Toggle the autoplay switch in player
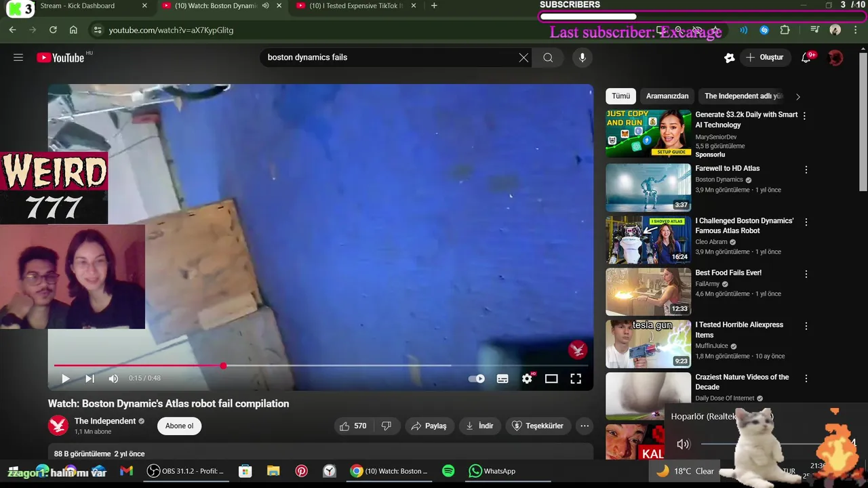Screen dimensions: 868x488 477,379
